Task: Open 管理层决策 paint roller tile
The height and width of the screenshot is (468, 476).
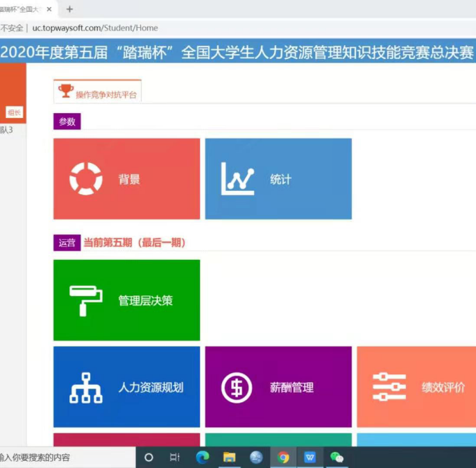Action: (x=126, y=300)
